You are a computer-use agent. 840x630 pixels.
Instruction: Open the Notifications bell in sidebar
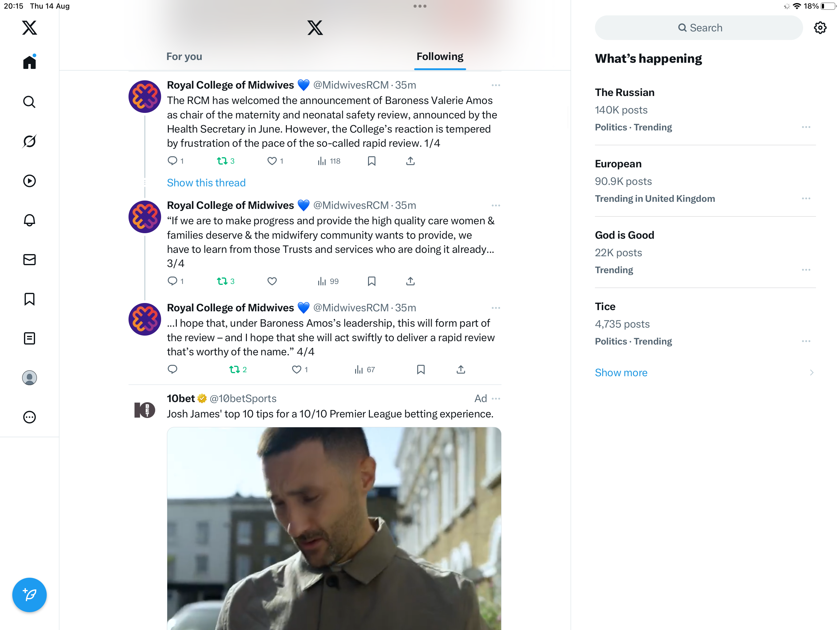pos(29,220)
